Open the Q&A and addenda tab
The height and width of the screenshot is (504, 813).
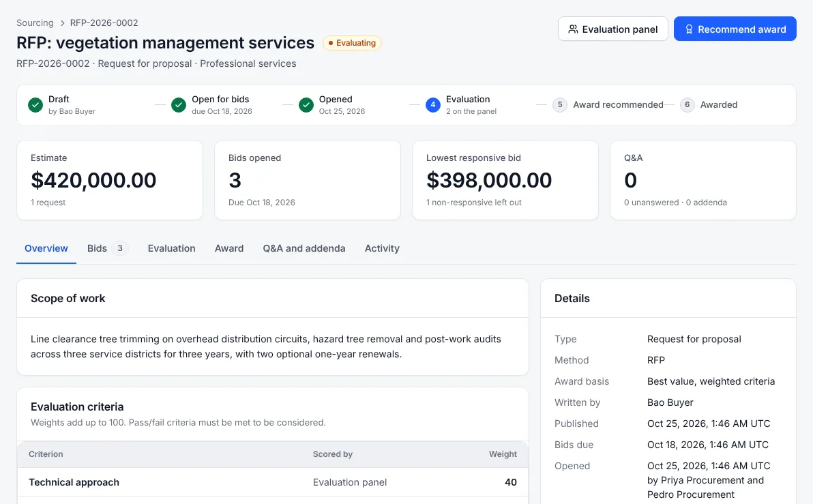[304, 248]
